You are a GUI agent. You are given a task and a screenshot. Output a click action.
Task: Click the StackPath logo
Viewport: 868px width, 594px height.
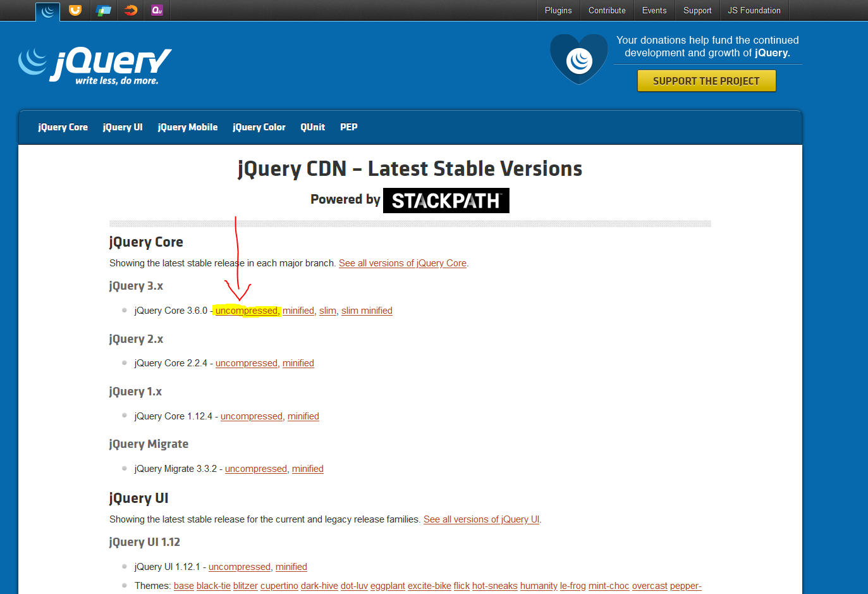pos(446,201)
